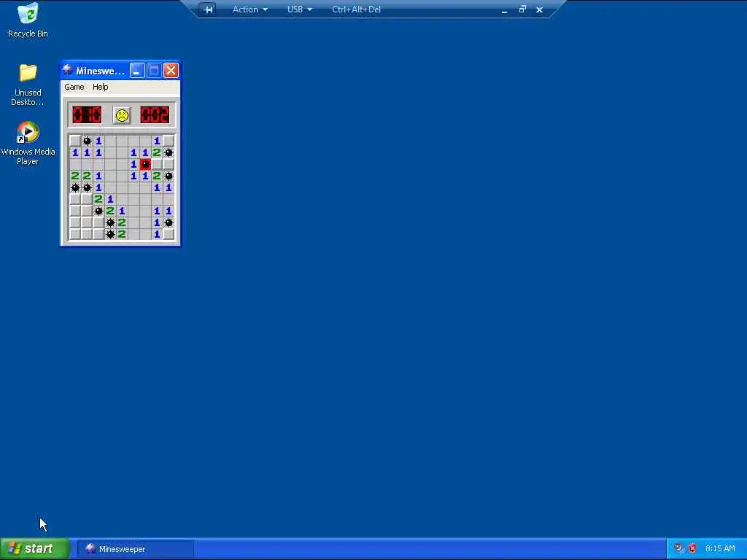Click the Minesweeper title bar icon
This screenshot has width=747, height=560.
pyautogui.click(x=68, y=71)
